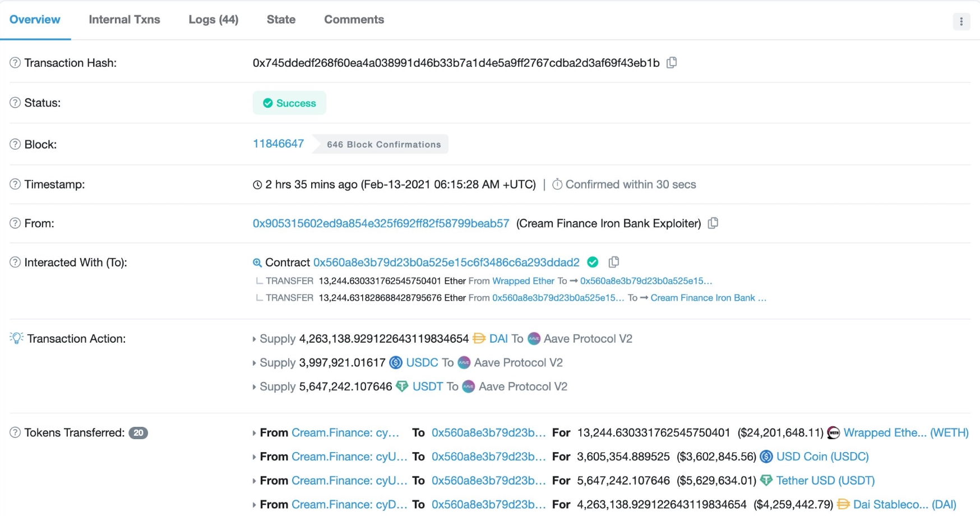
Task: Open the State tab
Action: (x=281, y=20)
